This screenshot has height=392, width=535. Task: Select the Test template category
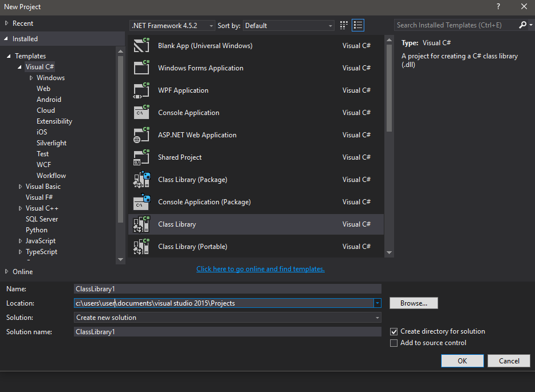42,154
